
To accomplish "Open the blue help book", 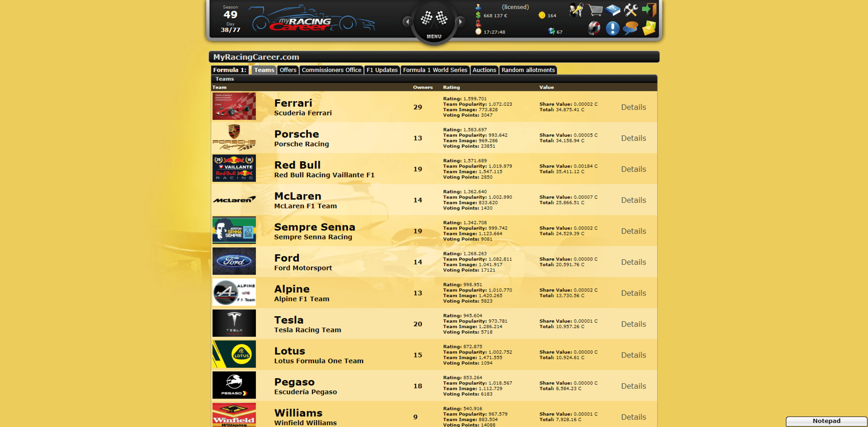I will 613,10.
